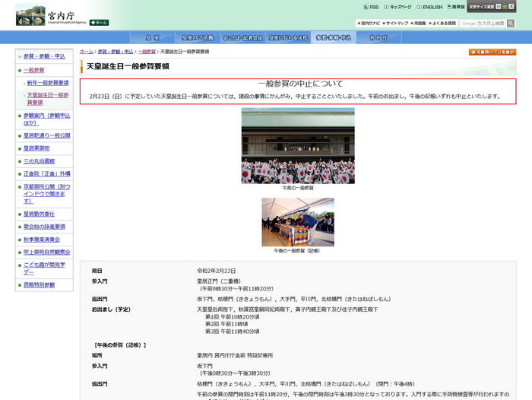The height and width of the screenshot is (400, 532).
Task: Click the 午前の一般参賀 balcony photo
Action: pos(287,144)
